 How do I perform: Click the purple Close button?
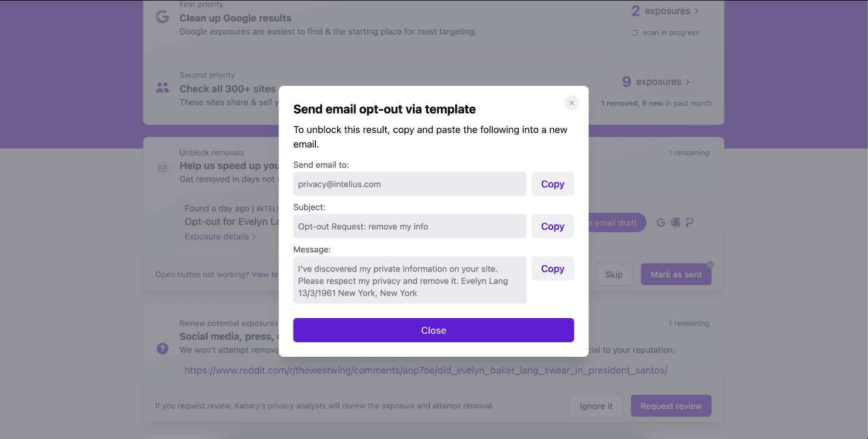[433, 330]
